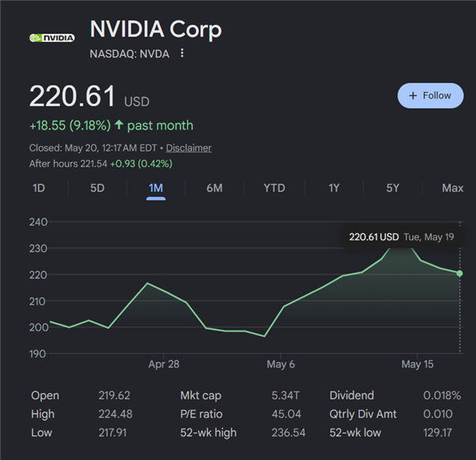Switch to the 5Y chart range
This screenshot has width=476, height=460.
(x=393, y=188)
